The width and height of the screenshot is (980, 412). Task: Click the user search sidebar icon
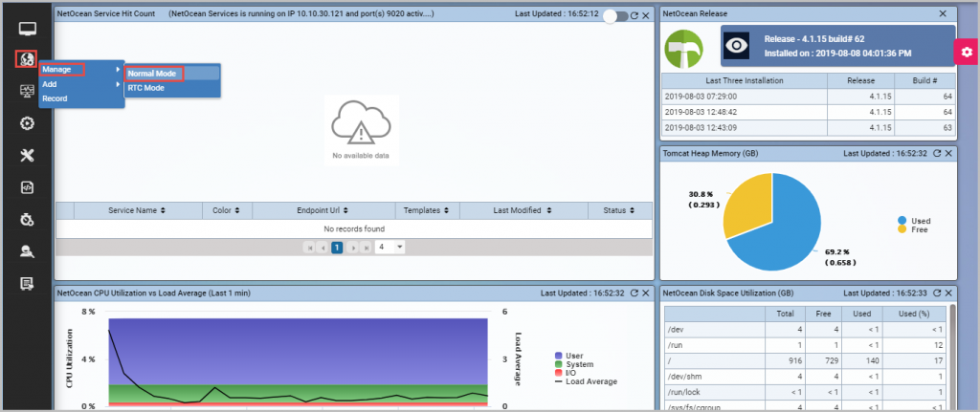pos(27,251)
